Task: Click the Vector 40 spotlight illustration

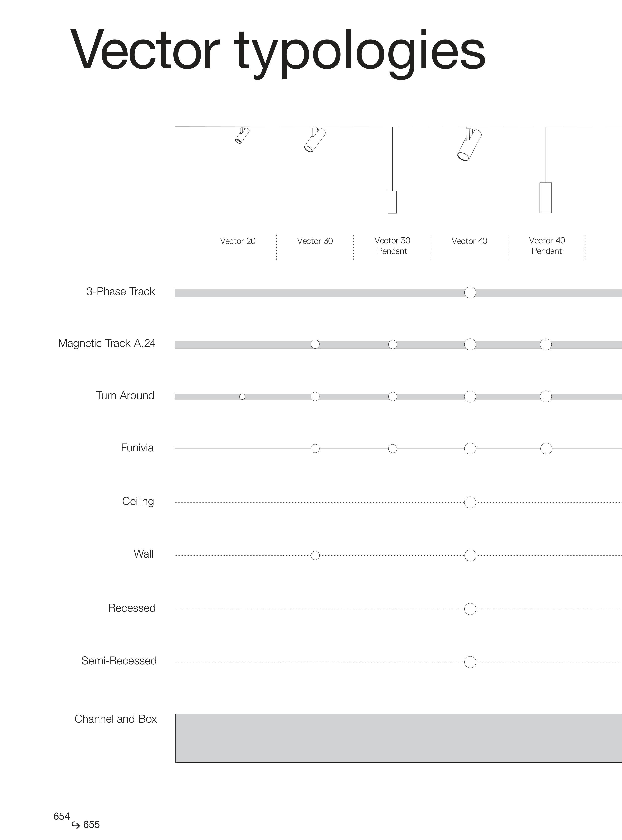Action: point(469,145)
